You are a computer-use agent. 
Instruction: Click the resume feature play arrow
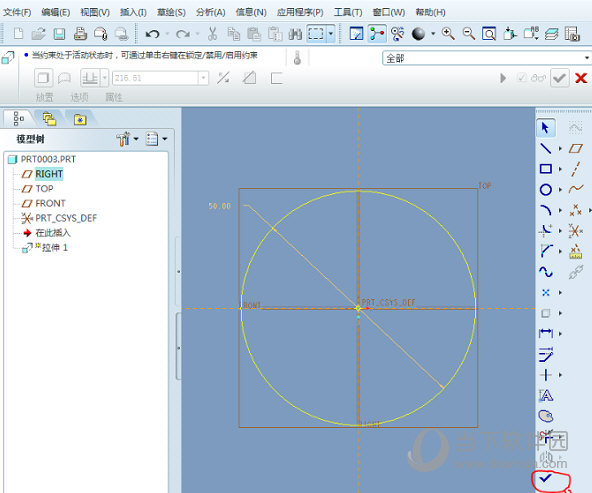[x=503, y=78]
